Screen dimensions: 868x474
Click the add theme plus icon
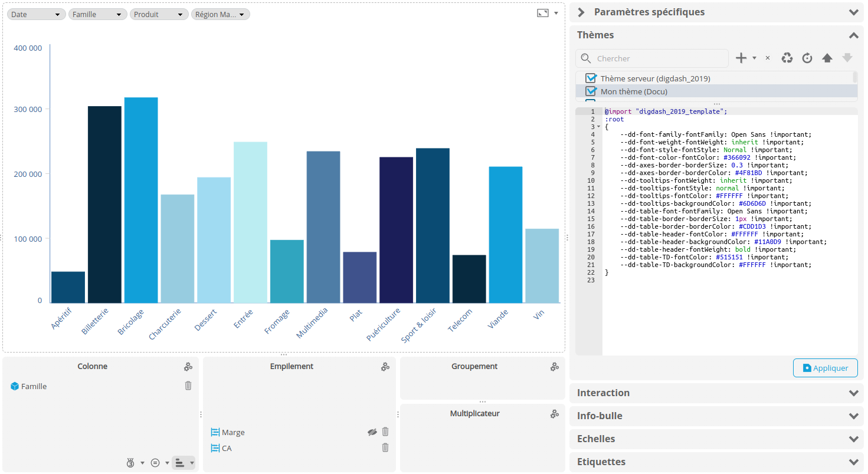click(741, 58)
